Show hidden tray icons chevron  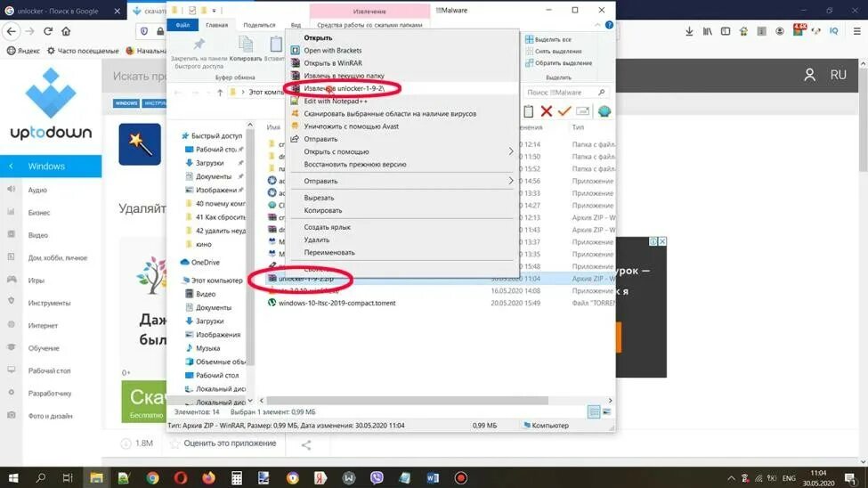coord(731,478)
